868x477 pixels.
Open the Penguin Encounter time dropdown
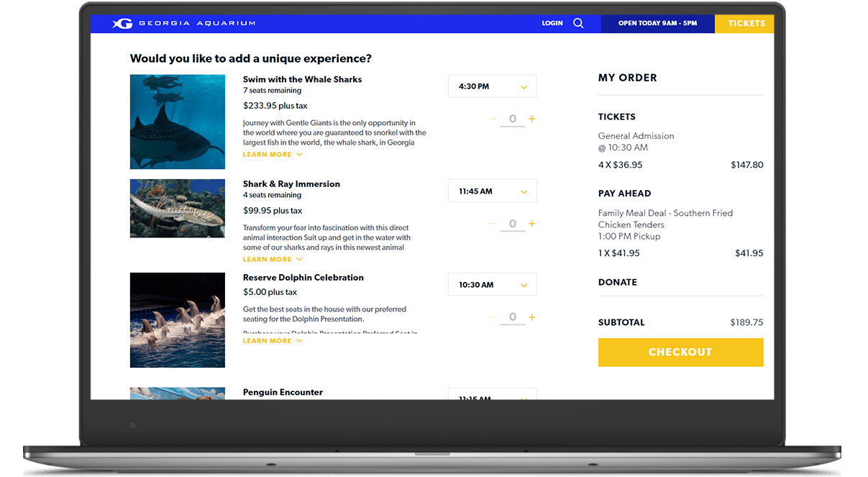(x=492, y=395)
